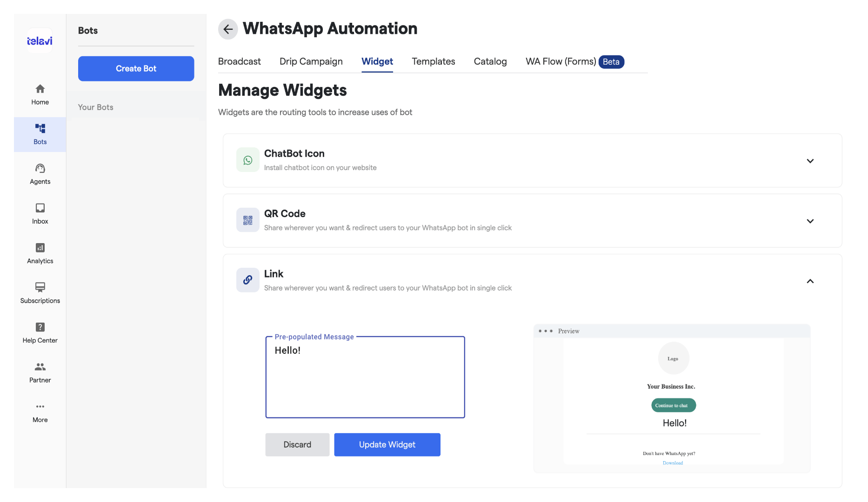Click the Beta badge
The width and height of the screenshot is (868, 502).
click(x=611, y=62)
